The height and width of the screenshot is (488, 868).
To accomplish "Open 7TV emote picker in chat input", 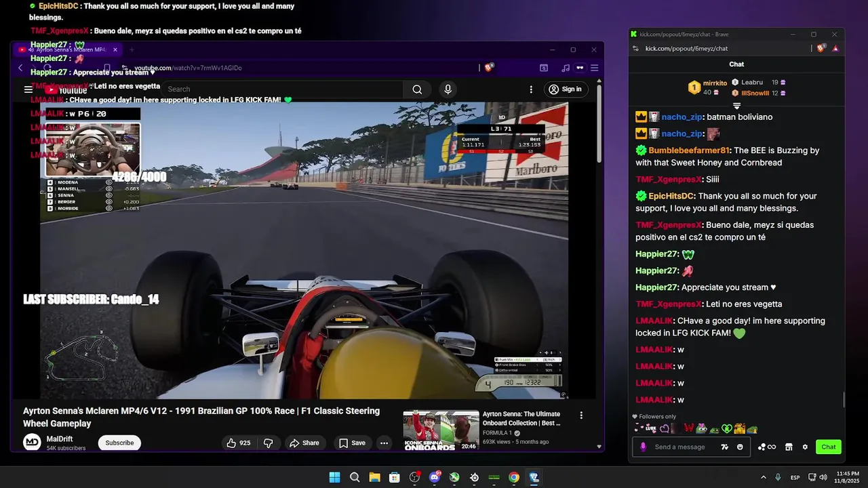I will tap(725, 447).
